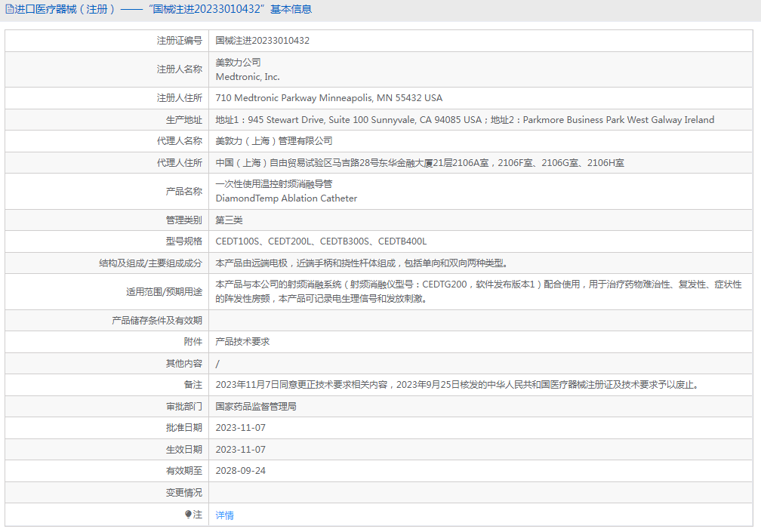Click the 结构及组成/主要组成成分 label
Viewport: 761px width, 532px height.
pyautogui.click(x=150, y=263)
